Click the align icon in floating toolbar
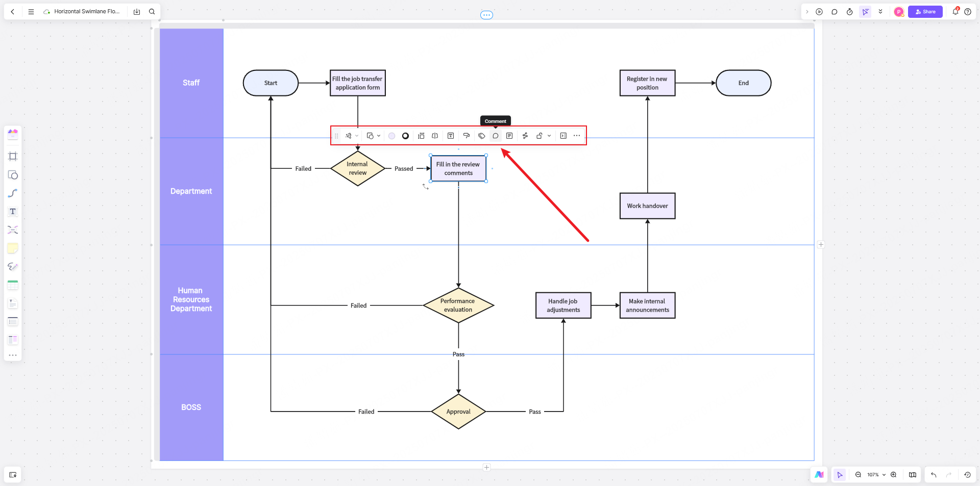Image resolution: width=980 pixels, height=486 pixels. pyautogui.click(x=421, y=136)
